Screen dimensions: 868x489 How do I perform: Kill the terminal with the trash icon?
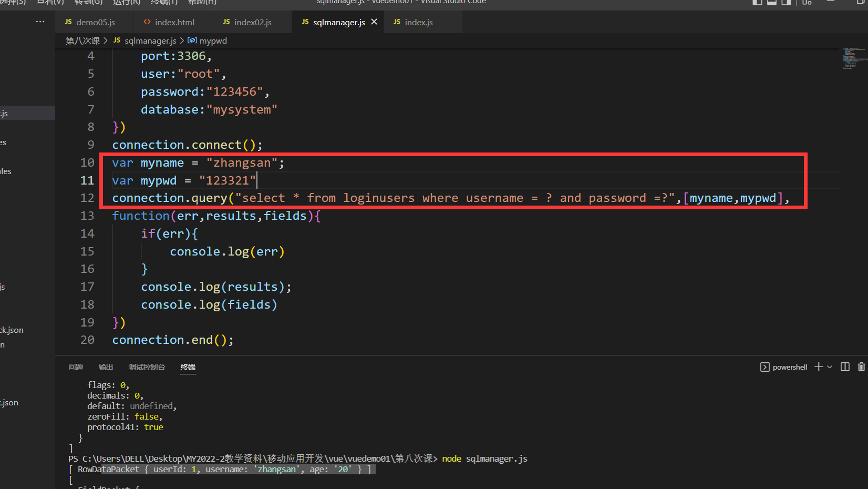861,366
